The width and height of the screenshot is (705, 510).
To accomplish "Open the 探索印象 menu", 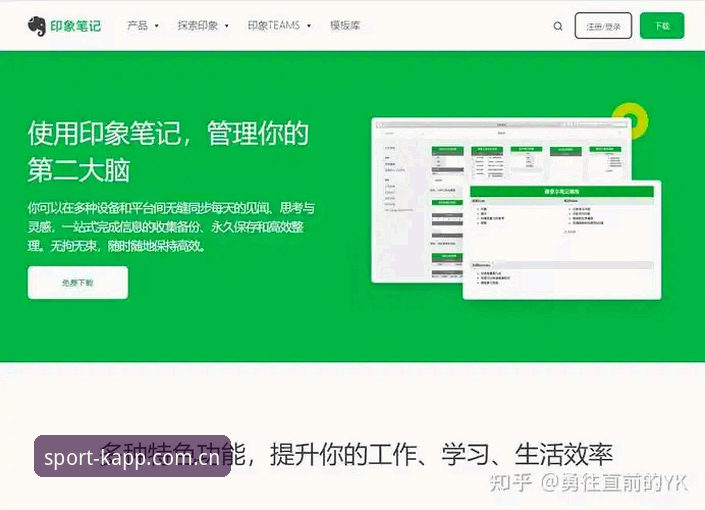I will pyautogui.click(x=198, y=26).
